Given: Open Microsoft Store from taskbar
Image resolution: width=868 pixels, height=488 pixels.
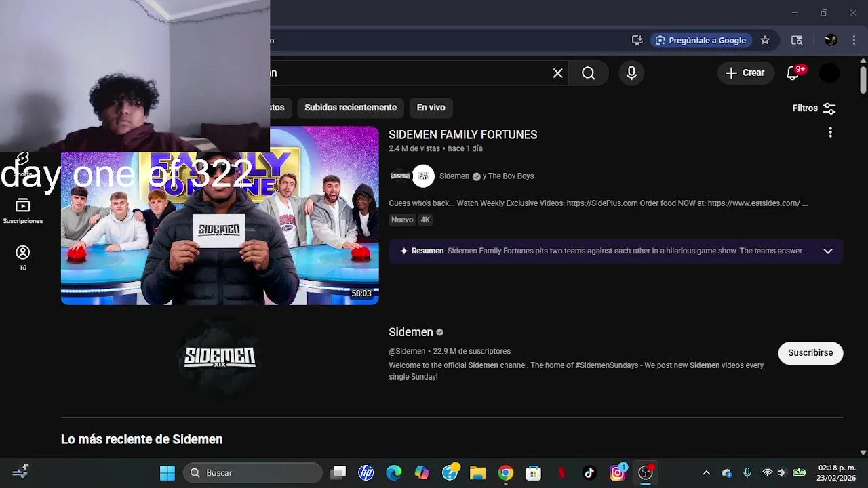Looking at the screenshot, I should [534, 473].
